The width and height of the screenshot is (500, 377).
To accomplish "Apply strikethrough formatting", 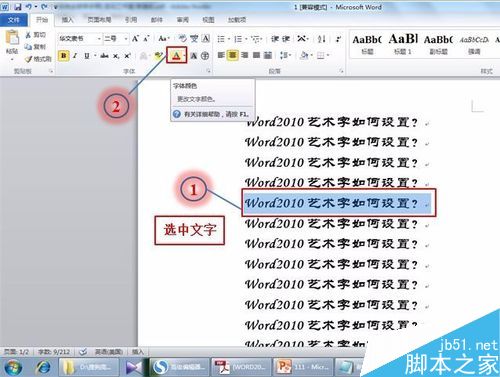I will 104,56.
